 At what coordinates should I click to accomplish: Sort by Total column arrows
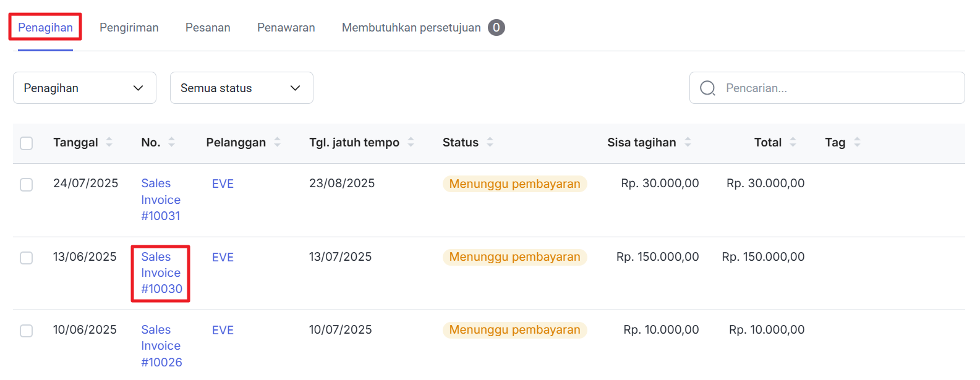click(x=793, y=142)
